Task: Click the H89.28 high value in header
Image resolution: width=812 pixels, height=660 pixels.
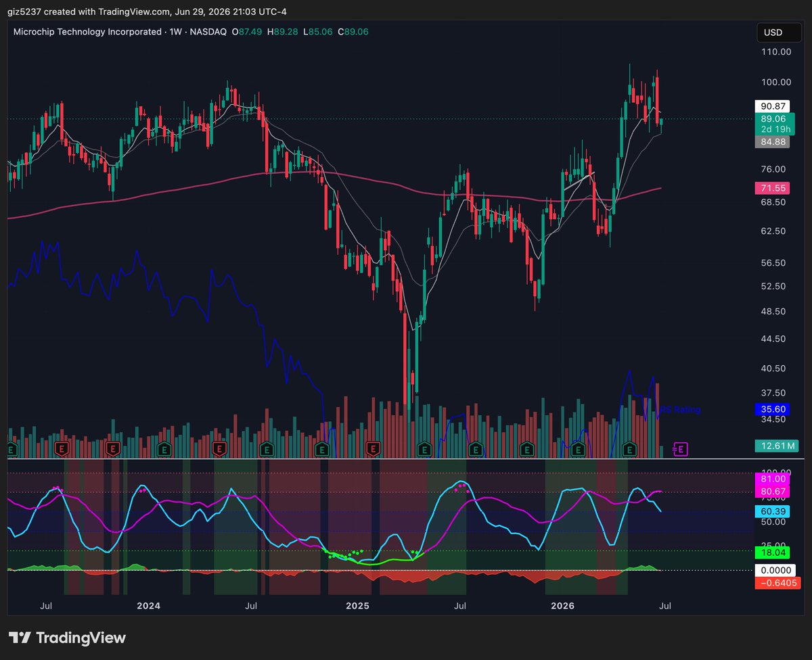Action: pyautogui.click(x=283, y=32)
